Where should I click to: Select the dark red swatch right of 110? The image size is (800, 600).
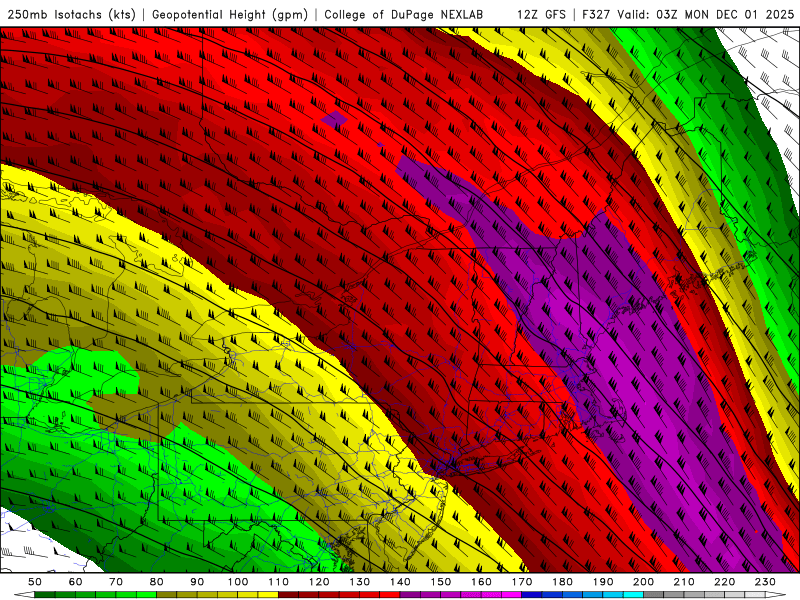288,595
